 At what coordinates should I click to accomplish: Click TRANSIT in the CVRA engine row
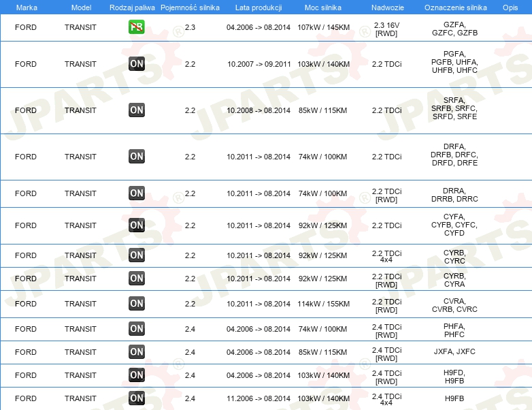point(80,304)
